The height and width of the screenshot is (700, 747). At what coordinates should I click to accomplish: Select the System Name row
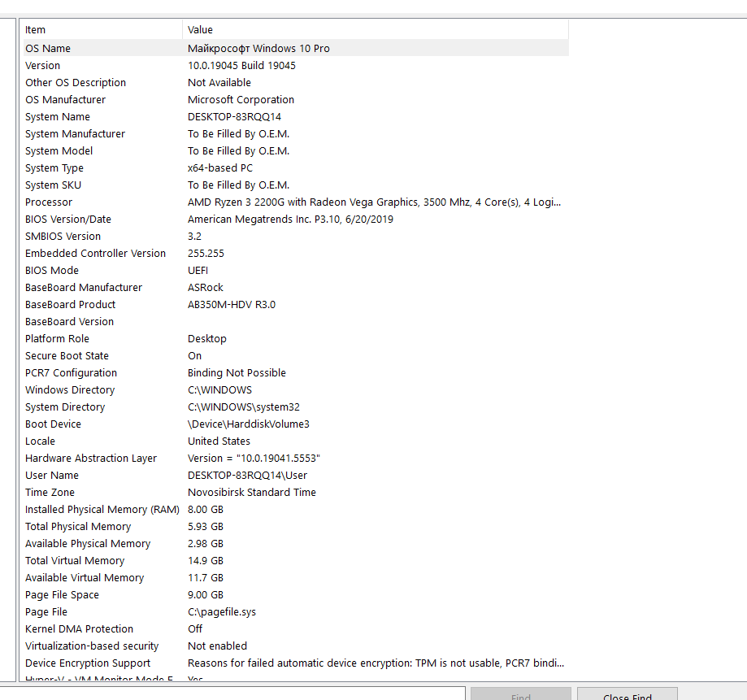pos(296,117)
